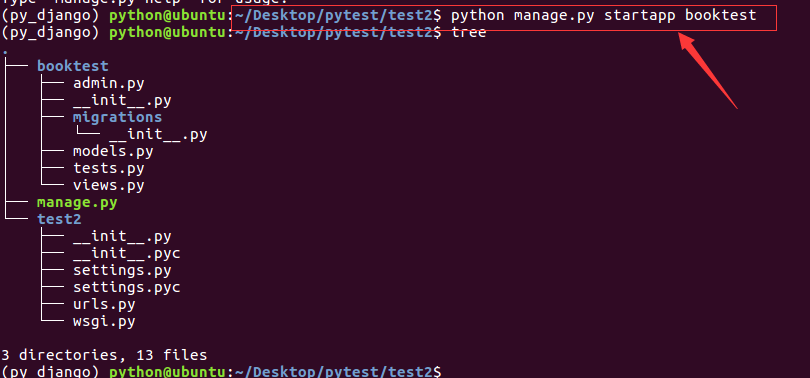Select the test2 directory entry
The width and height of the screenshot is (810, 378).
pyautogui.click(x=59, y=219)
